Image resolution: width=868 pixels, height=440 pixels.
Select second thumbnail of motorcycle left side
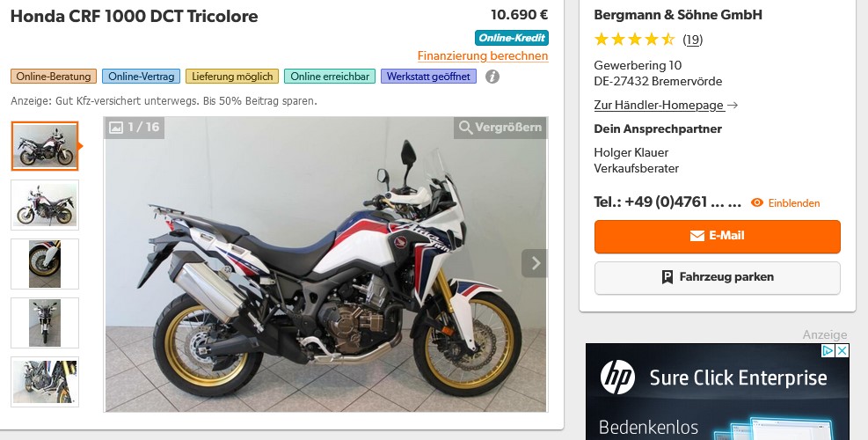pyautogui.click(x=45, y=205)
